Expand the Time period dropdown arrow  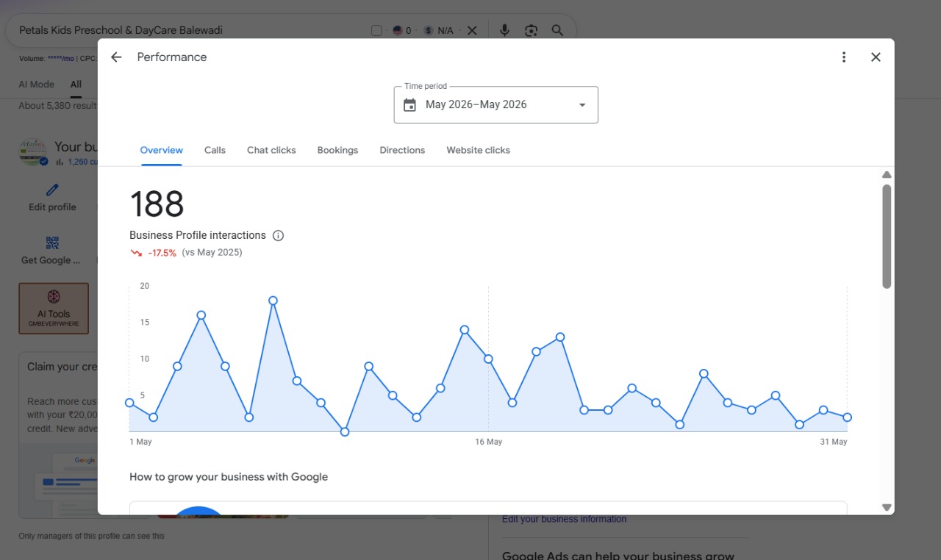point(582,105)
